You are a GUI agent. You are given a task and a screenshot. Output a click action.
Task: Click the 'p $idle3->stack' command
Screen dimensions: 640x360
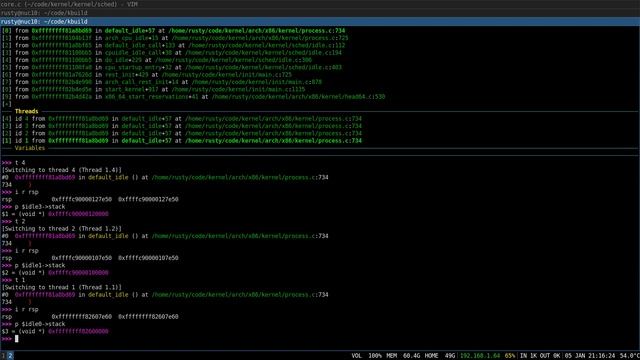pyautogui.click(x=33, y=207)
